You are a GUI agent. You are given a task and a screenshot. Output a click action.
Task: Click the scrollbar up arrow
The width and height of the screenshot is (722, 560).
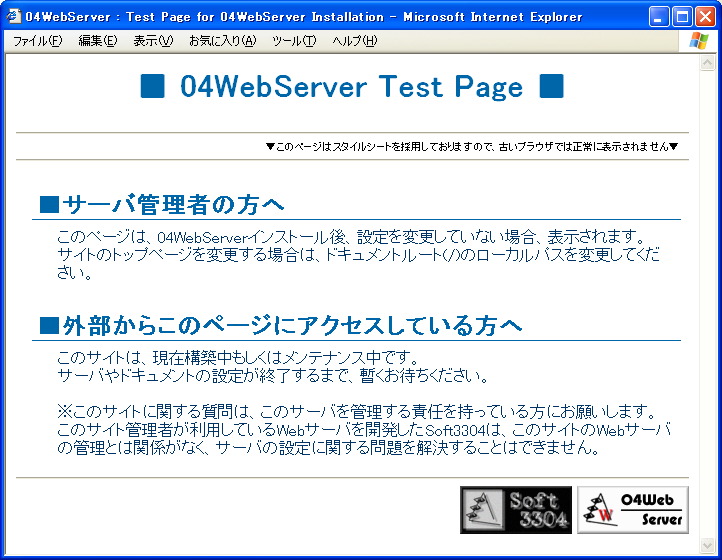click(x=707, y=62)
